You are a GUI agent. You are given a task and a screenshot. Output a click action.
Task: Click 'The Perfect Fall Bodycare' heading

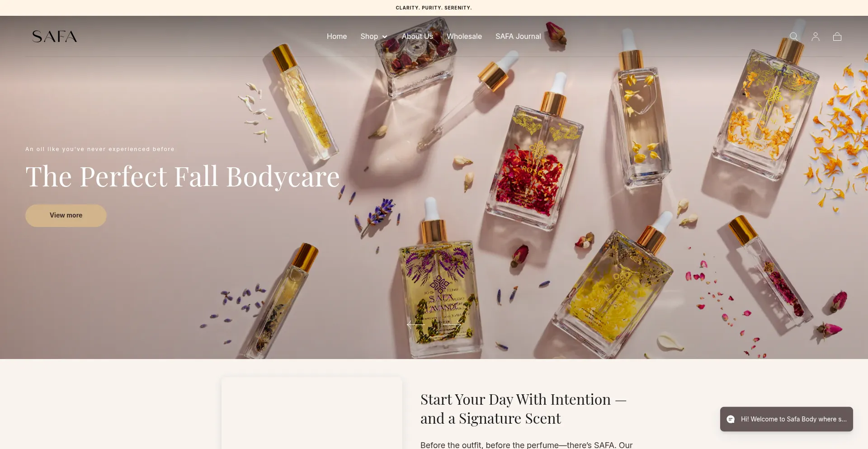(183, 176)
